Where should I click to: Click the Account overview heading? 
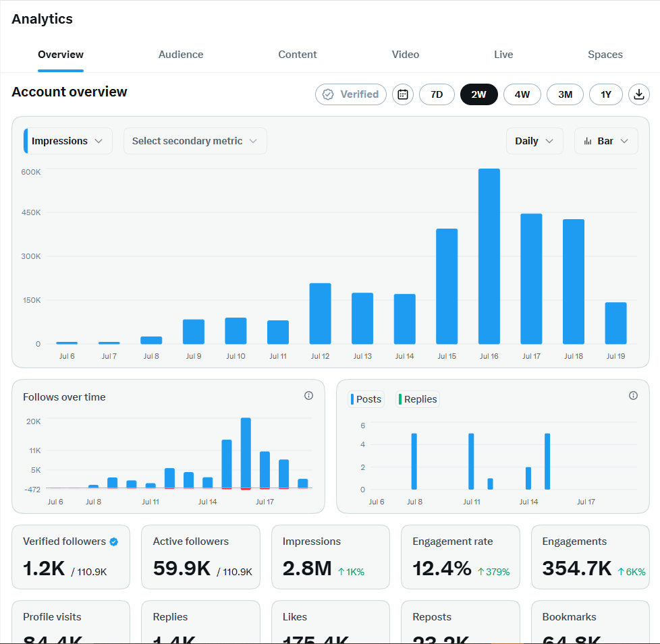pyautogui.click(x=70, y=92)
